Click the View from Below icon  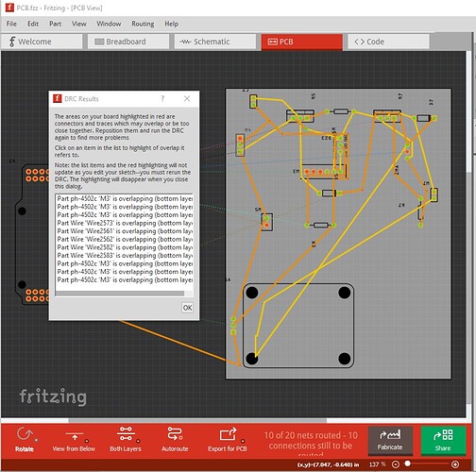(74, 436)
